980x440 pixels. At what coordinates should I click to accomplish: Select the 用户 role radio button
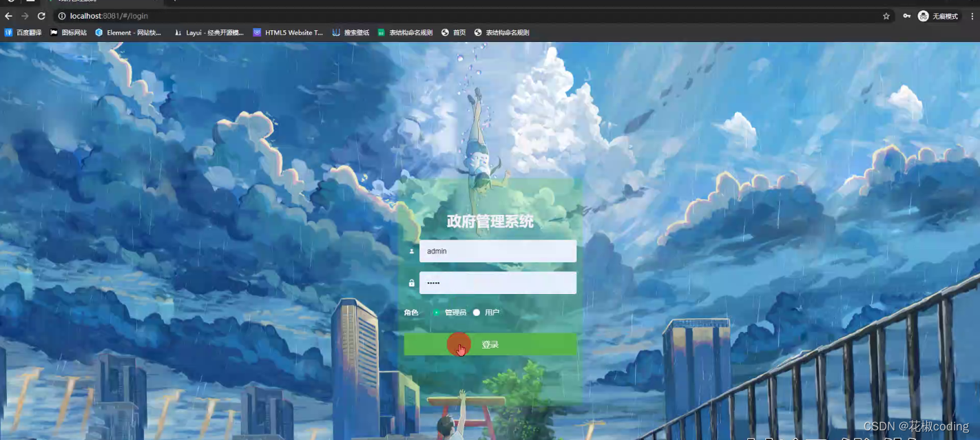point(476,312)
